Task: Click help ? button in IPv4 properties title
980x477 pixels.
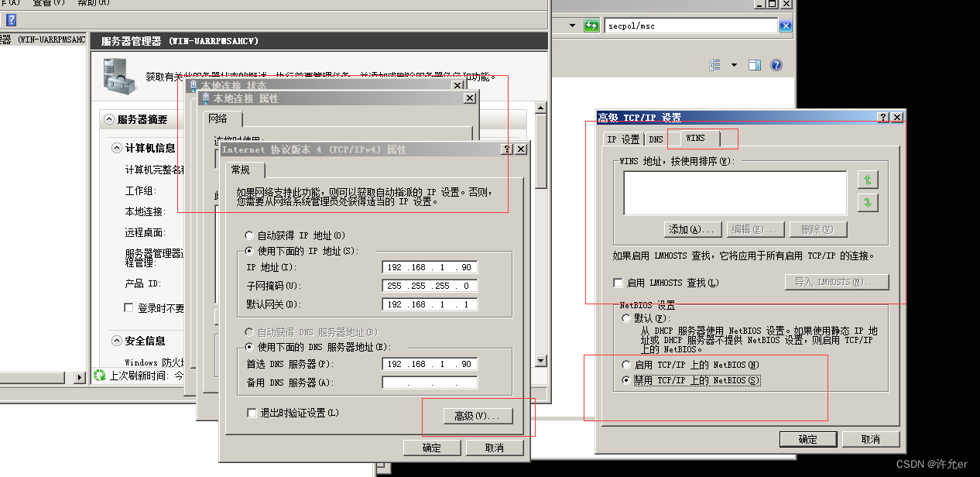Action: (507, 149)
